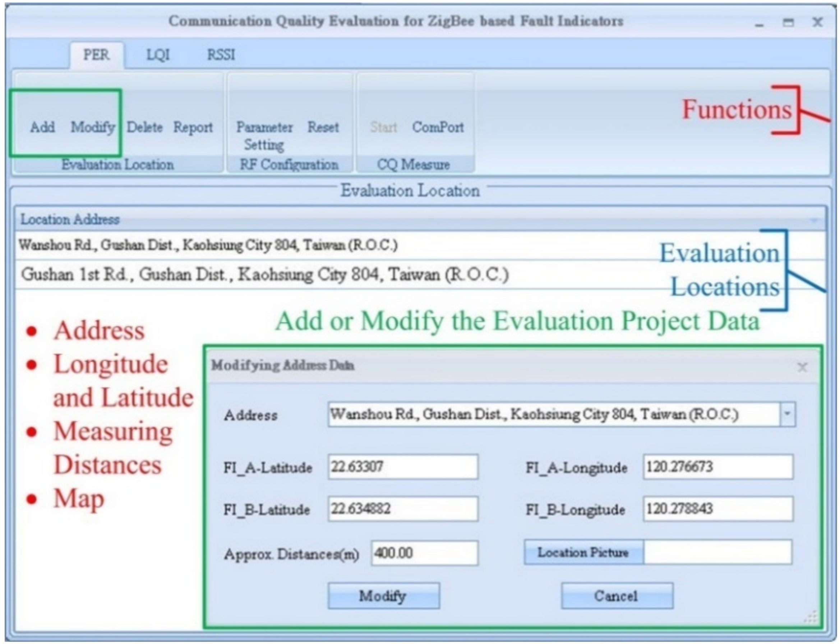Switch to the PER tab
Viewport: 840px width, 644px height.
(x=96, y=55)
